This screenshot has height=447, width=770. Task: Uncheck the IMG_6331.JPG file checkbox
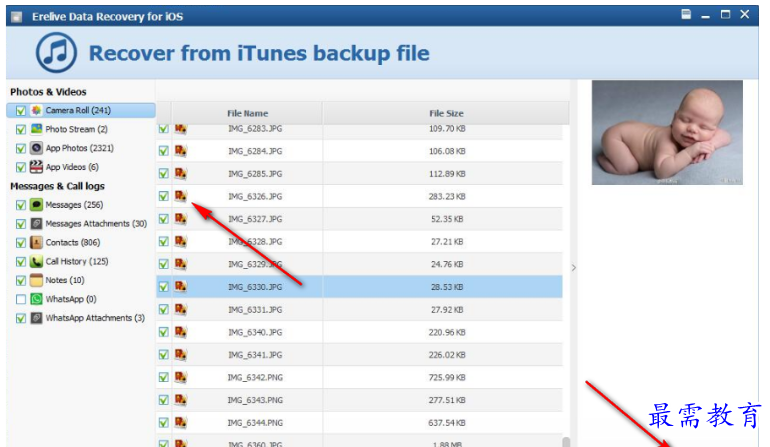click(164, 309)
